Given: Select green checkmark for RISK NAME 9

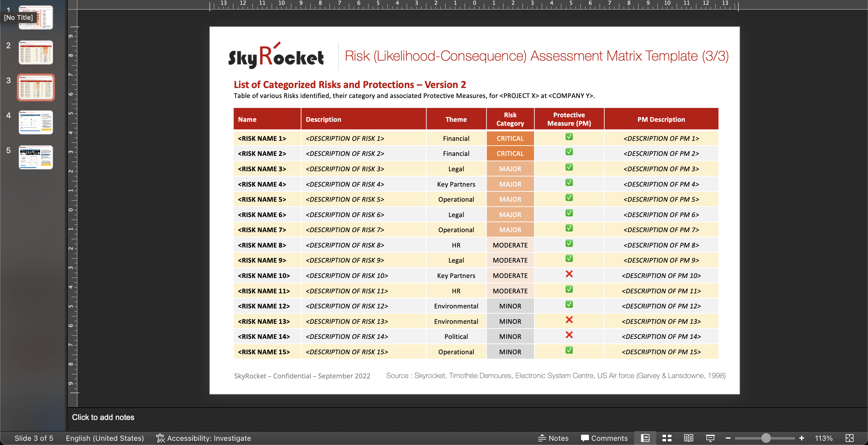Looking at the screenshot, I should [569, 259].
